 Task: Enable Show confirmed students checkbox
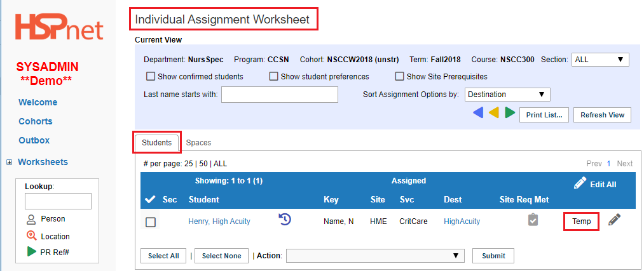(x=150, y=76)
